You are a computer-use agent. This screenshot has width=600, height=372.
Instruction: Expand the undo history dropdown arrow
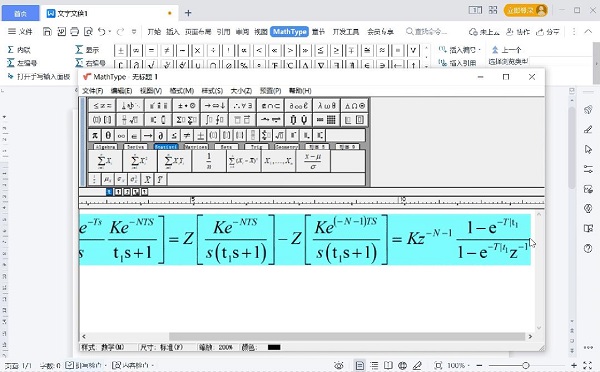110,32
